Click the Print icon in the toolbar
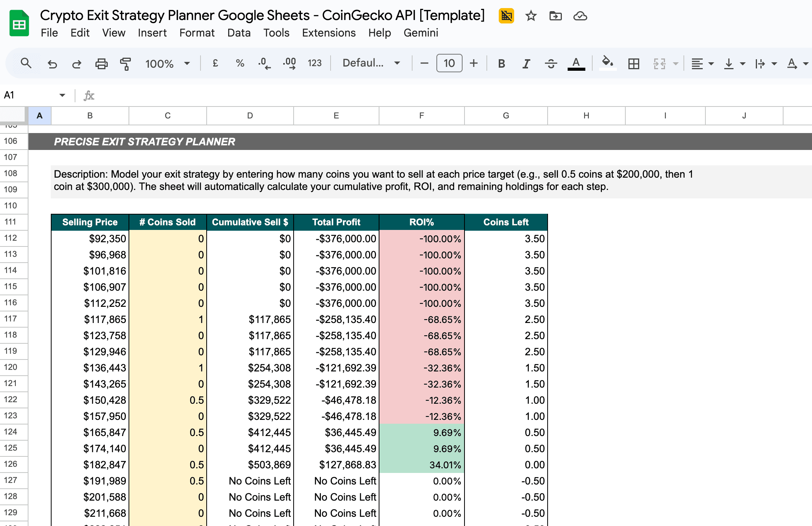 [x=102, y=63]
